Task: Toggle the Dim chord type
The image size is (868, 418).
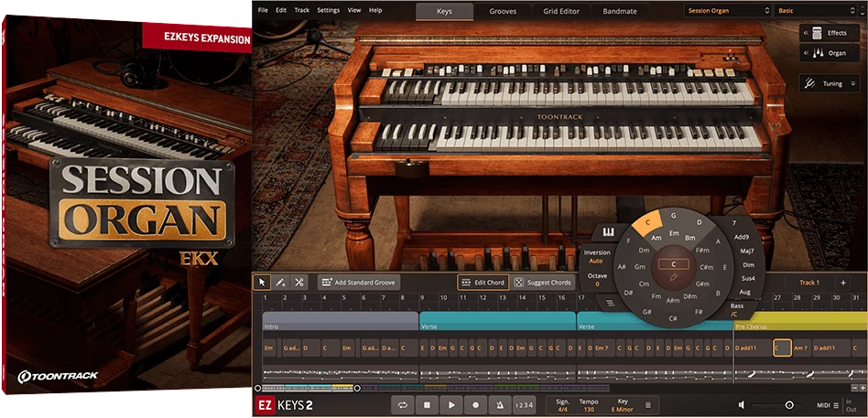Action: pos(748,265)
